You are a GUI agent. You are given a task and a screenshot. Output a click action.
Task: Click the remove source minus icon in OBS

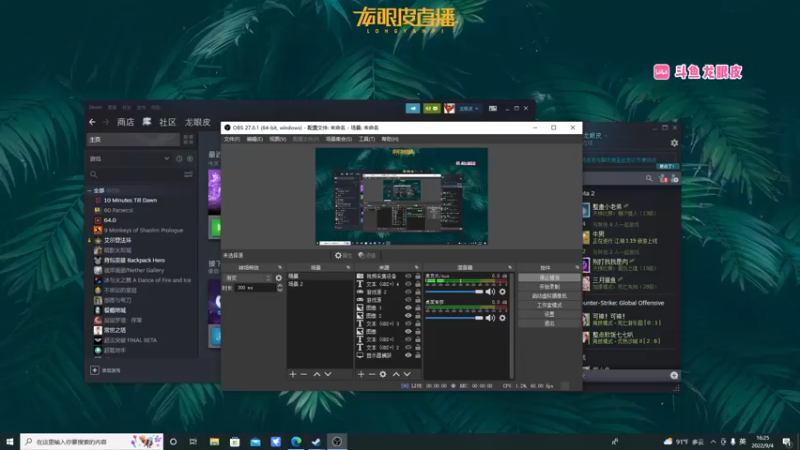click(x=372, y=374)
